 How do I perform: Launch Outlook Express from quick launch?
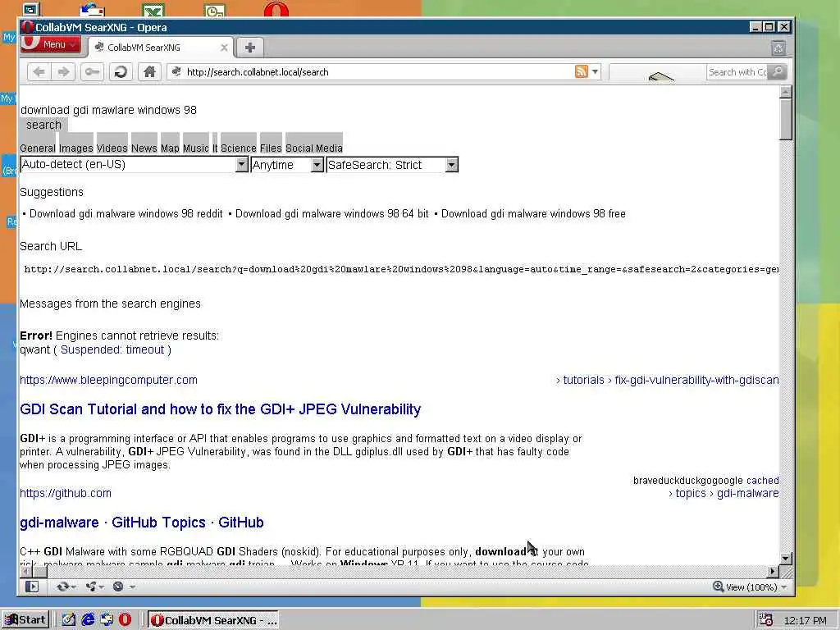click(x=107, y=620)
